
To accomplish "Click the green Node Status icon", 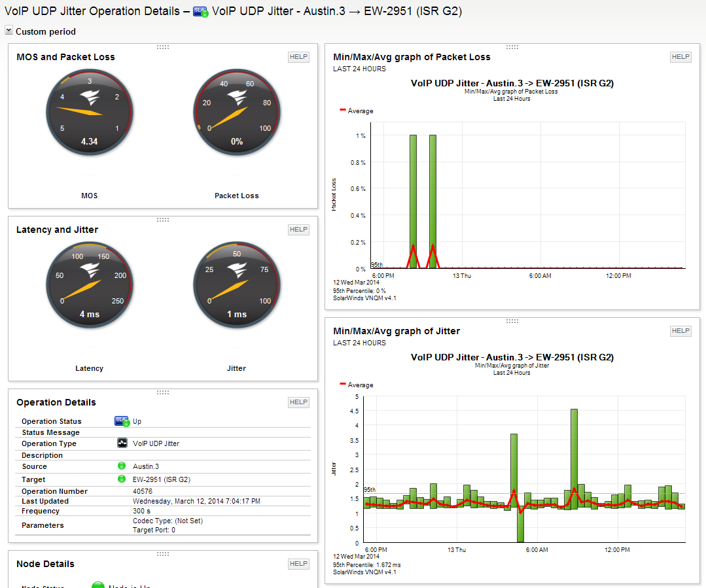I will coord(98,585).
